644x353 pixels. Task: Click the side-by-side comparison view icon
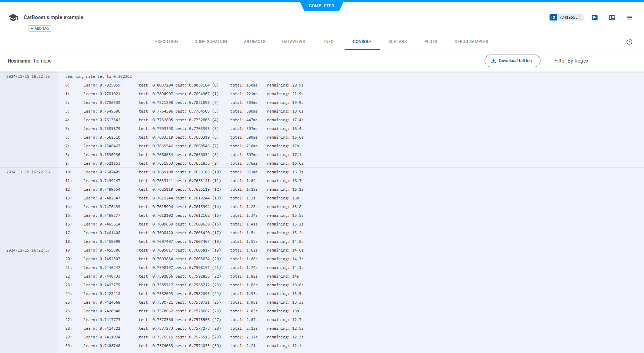(612, 17)
